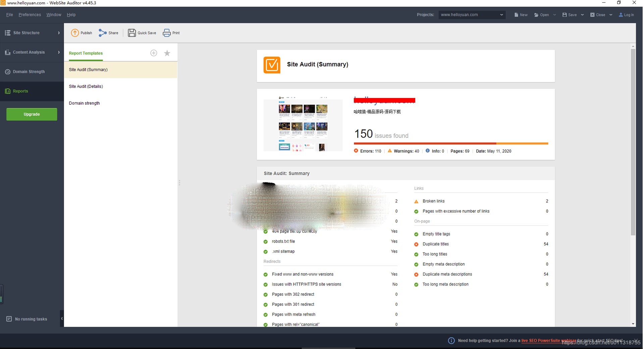Collapse the left sidebar with arrow
This screenshot has width=644, height=349.
(x=62, y=318)
